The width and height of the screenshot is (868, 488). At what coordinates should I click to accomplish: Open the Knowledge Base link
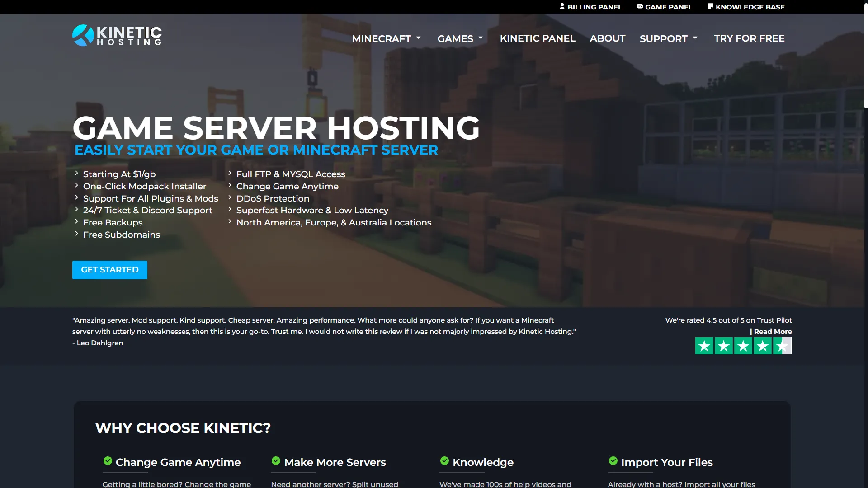point(750,7)
